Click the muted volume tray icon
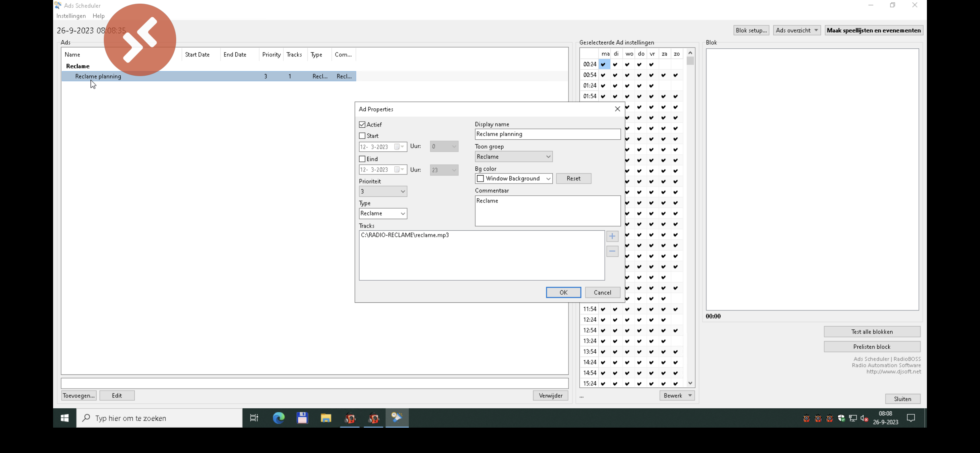 click(864, 418)
